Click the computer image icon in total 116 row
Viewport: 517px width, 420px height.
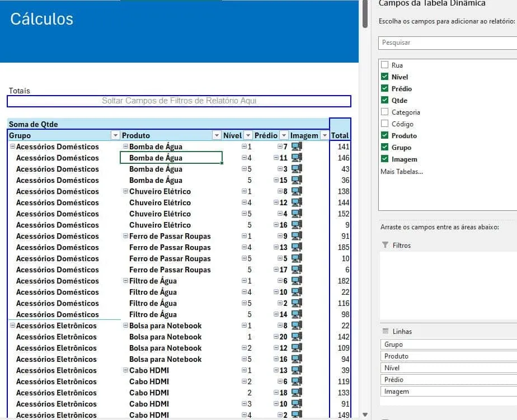(x=297, y=303)
